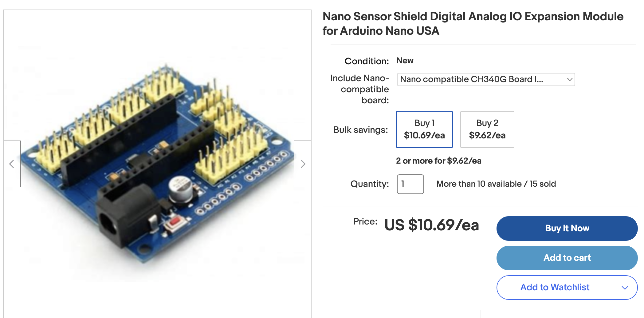The height and width of the screenshot is (318, 644).
Task: Expand the Watchlist options chevron
Action: coord(625,288)
